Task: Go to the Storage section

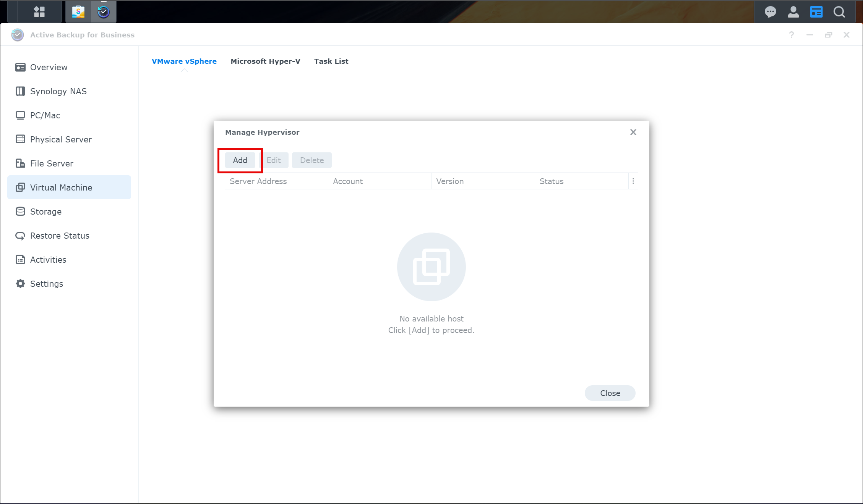Action: (45, 212)
